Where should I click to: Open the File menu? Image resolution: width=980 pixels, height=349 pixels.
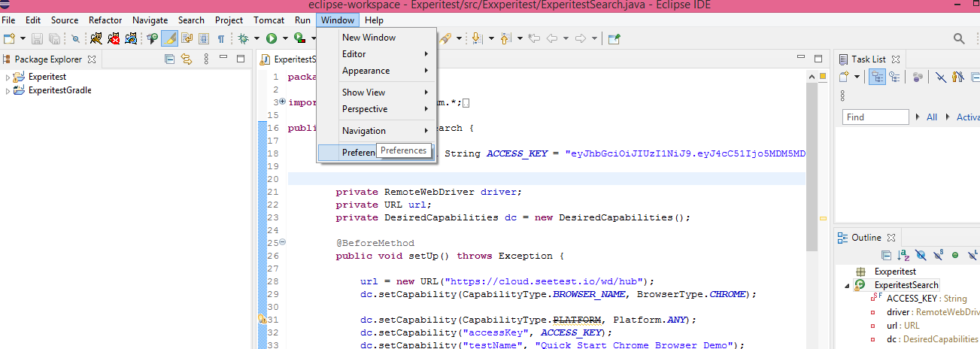point(8,20)
